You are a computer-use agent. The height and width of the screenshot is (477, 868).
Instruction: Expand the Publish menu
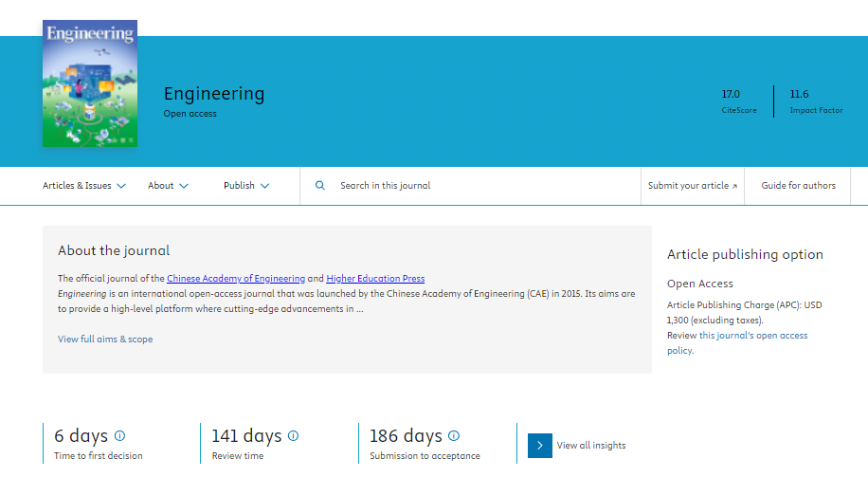coord(246,186)
